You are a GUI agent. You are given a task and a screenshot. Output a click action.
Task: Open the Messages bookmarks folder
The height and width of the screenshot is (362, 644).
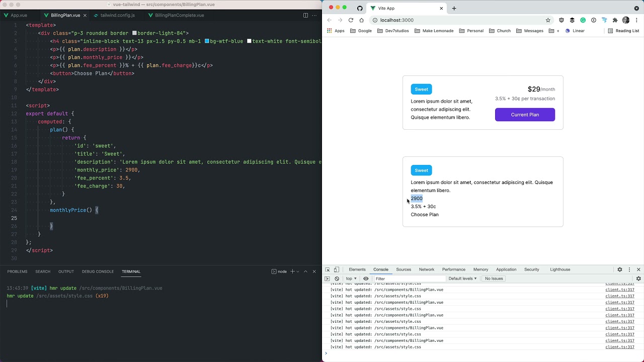530,31
